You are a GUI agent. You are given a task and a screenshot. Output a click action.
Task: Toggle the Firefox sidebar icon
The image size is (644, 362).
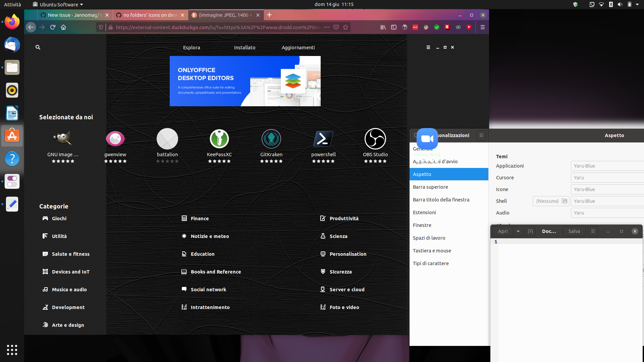click(x=394, y=27)
